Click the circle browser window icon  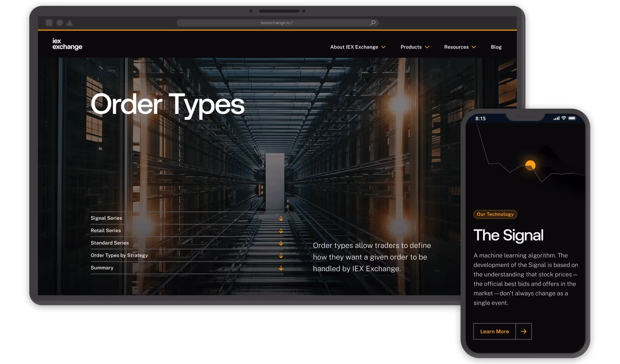(x=60, y=23)
